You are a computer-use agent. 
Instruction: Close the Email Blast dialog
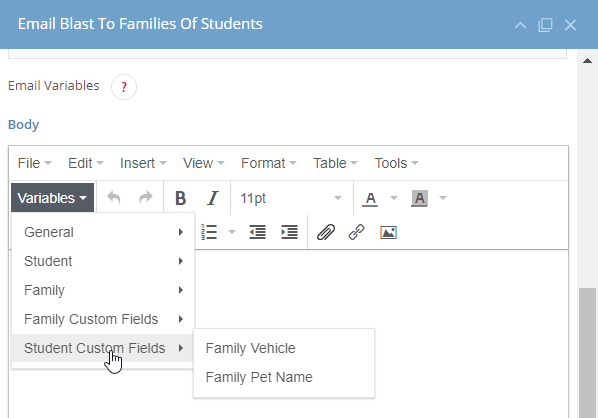(570, 25)
